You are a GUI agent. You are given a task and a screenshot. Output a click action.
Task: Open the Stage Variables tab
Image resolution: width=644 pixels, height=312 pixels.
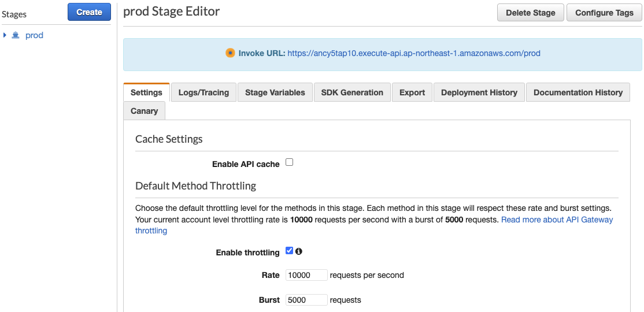tap(275, 92)
